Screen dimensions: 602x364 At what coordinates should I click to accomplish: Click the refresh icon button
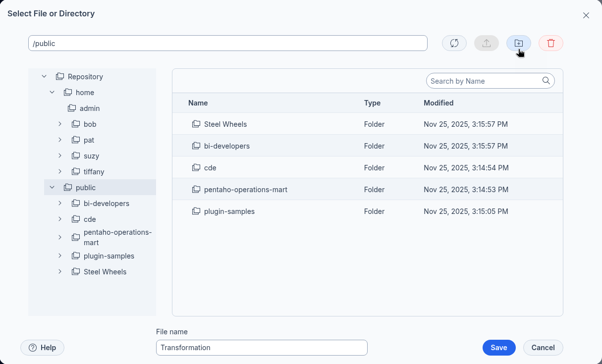click(454, 44)
